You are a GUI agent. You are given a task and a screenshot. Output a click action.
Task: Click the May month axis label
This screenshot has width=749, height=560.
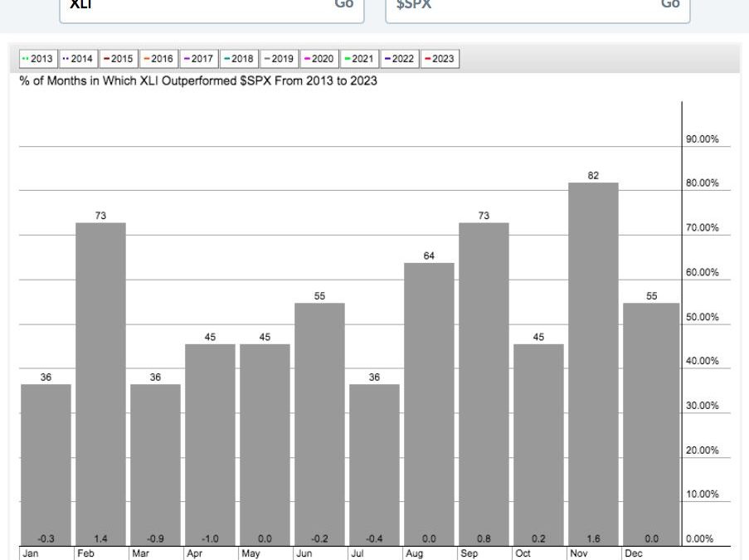coord(250,553)
